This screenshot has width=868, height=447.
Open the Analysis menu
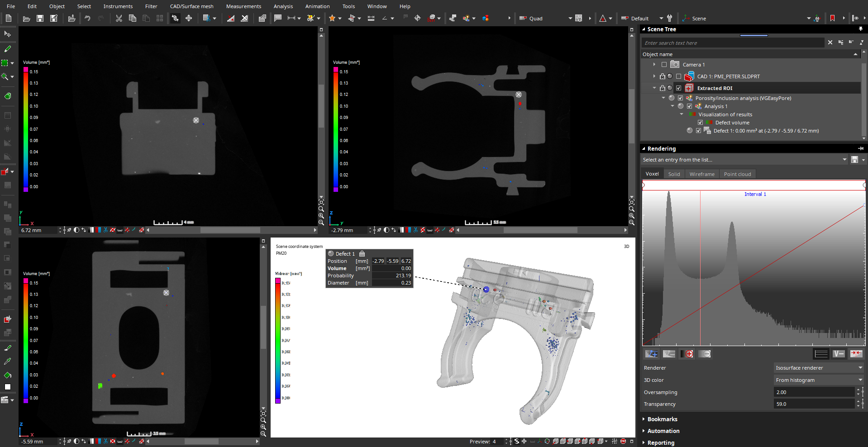point(283,6)
